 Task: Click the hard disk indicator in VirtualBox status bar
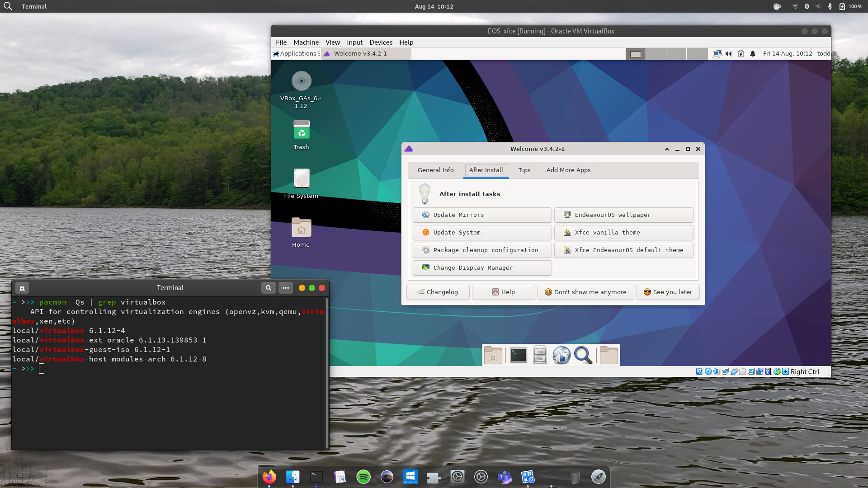[x=699, y=371]
